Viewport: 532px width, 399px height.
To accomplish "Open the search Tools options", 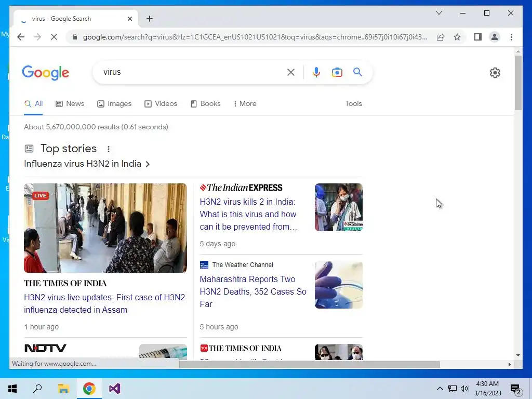I will coord(353,104).
